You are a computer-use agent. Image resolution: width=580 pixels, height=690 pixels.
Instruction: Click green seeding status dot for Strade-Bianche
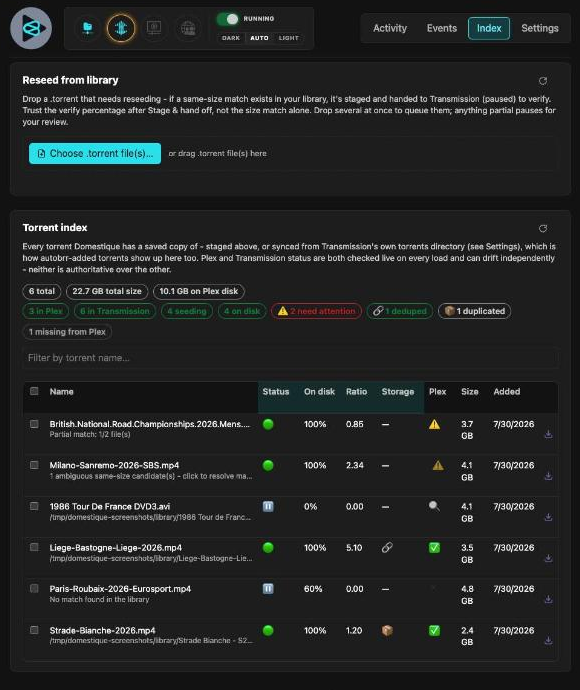268,630
